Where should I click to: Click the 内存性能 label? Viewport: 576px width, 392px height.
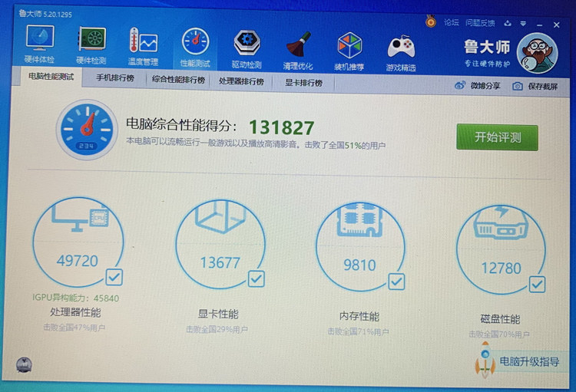click(359, 316)
